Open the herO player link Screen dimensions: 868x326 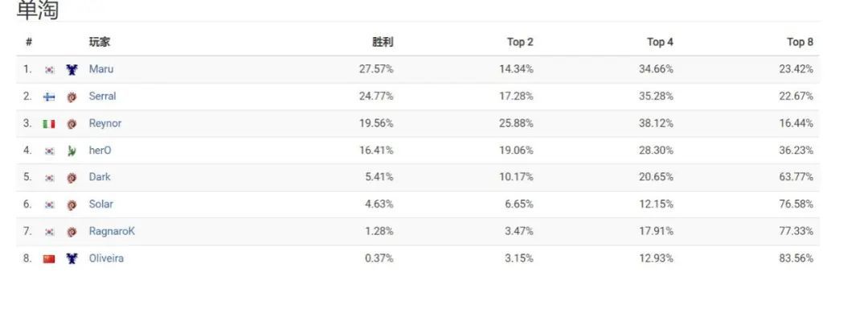(100, 151)
